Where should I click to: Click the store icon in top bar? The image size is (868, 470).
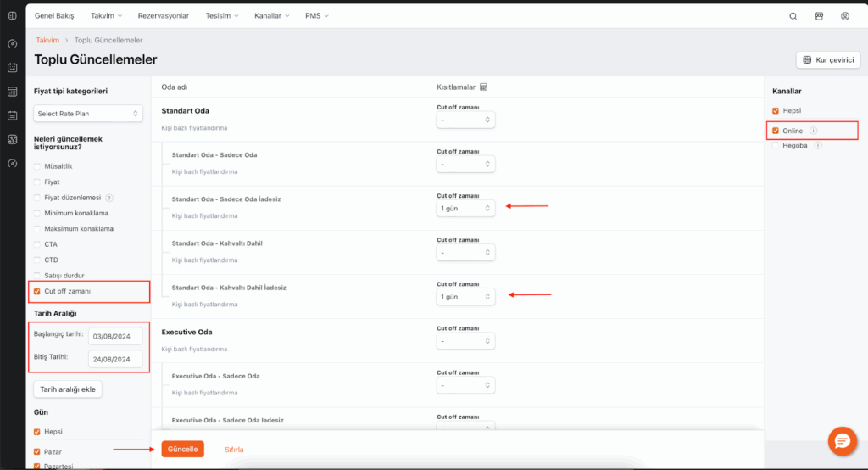click(819, 16)
